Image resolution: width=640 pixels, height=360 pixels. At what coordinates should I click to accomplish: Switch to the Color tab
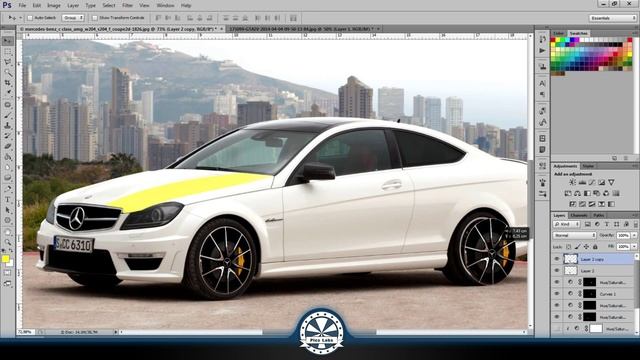click(x=559, y=33)
